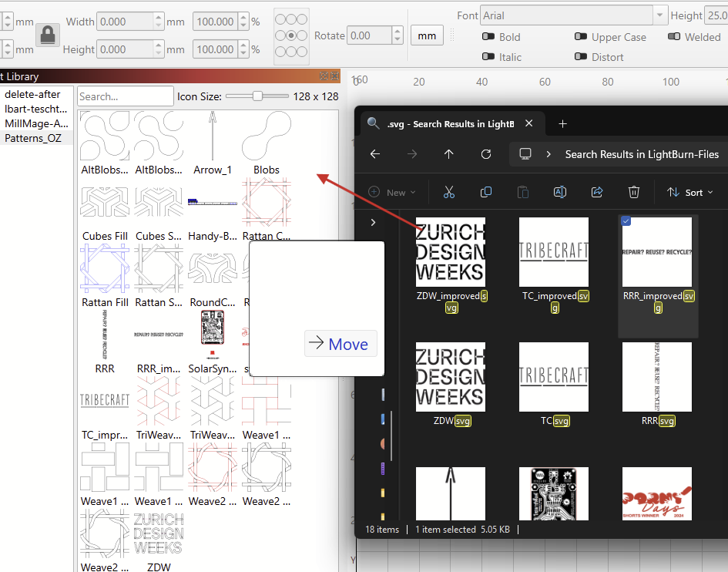728x572 pixels.
Task: Select the center anchor radio button
Action: point(291,35)
